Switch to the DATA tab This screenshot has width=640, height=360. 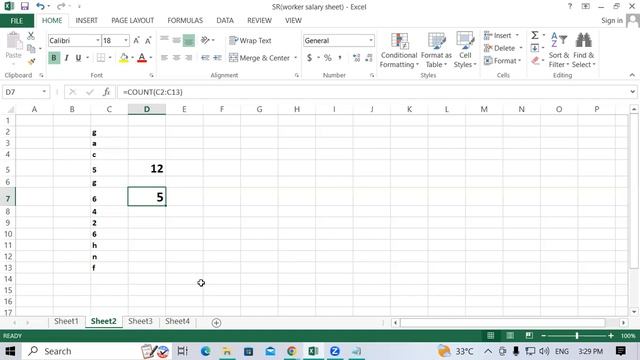coord(225,20)
